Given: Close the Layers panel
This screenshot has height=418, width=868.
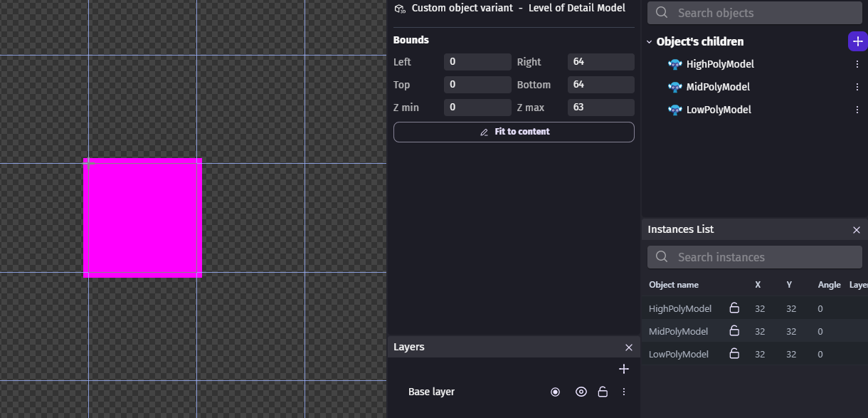Looking at the screenshot, I should pos(628,348).
